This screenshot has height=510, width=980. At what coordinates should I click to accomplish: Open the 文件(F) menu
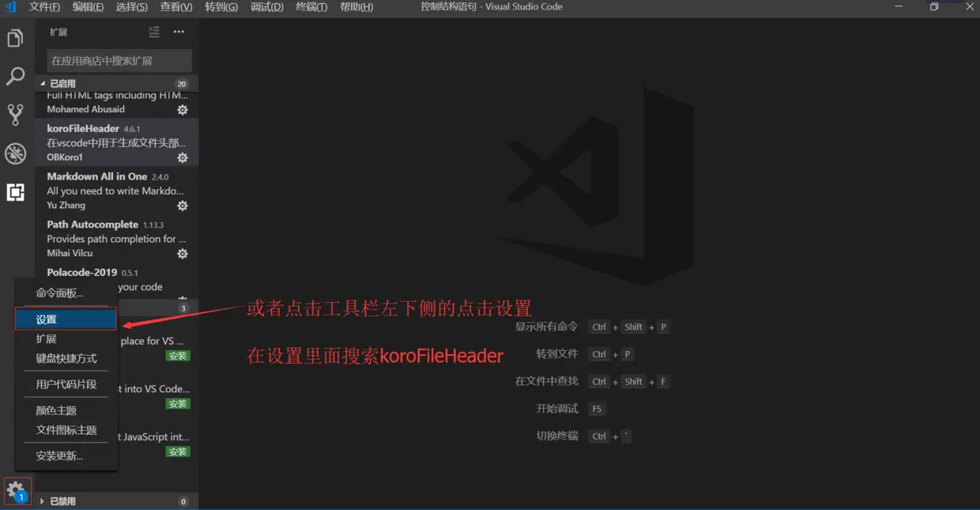pos(44,6)
